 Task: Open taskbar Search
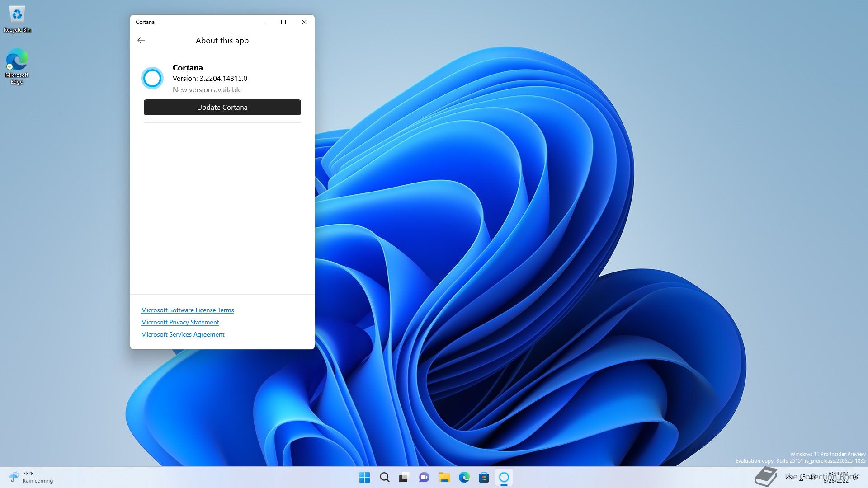click(385, 477)
